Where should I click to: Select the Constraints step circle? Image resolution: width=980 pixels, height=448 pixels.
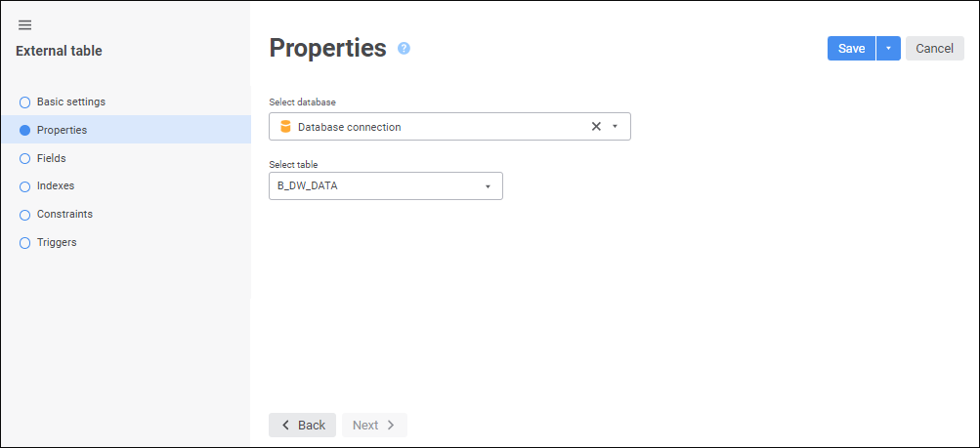point(25,215)
